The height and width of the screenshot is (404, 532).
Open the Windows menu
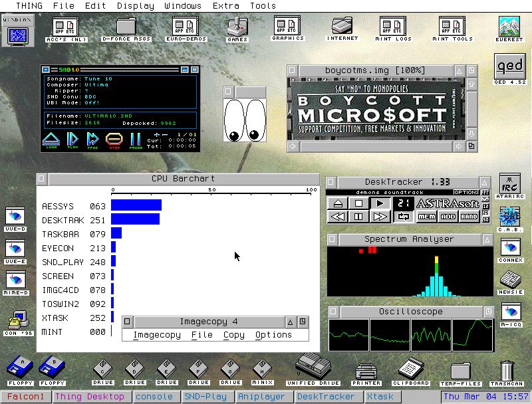[183, 6]
